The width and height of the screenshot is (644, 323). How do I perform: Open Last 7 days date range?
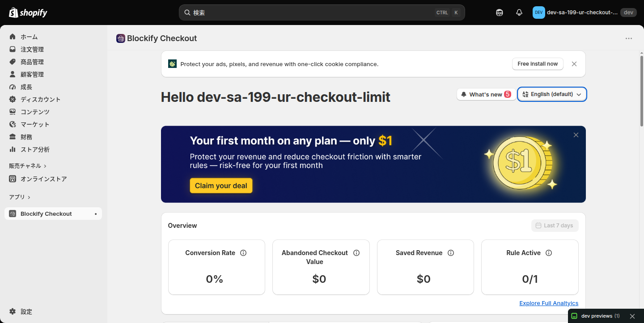pos(555,226)
